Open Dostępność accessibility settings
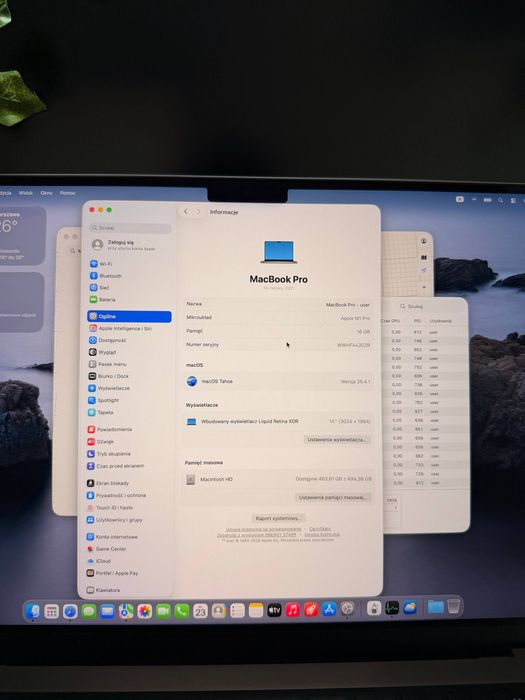The width and height of the screenshot is (525, 700). click(x=108, y=341)
